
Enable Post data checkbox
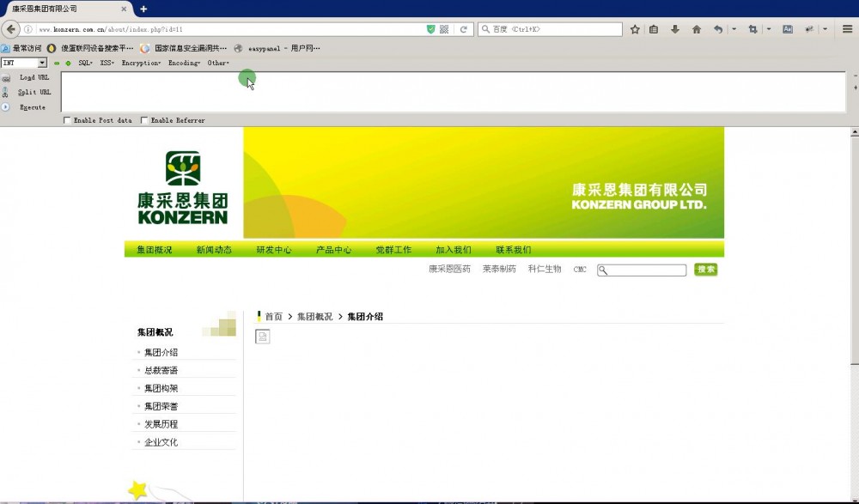click(x=67, y=120)
